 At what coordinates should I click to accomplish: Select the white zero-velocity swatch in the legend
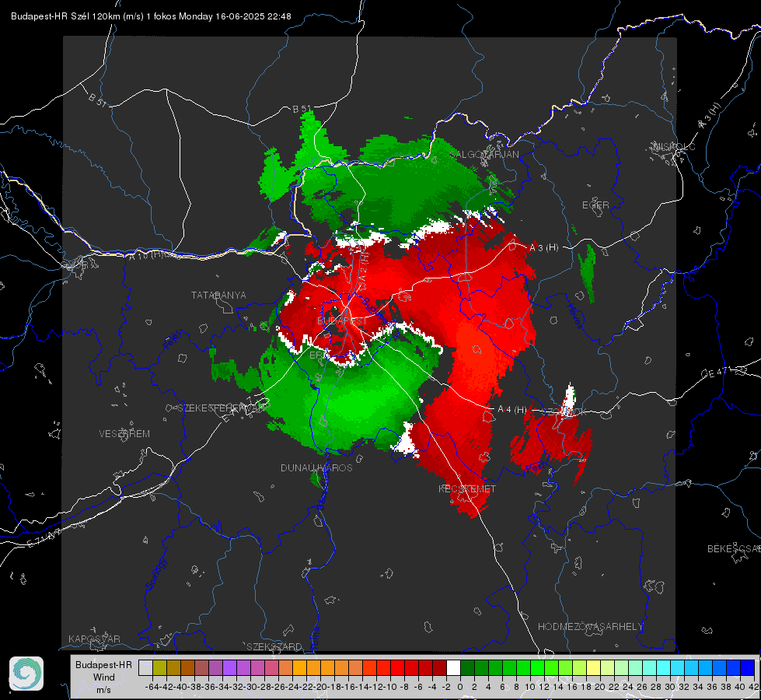click(453, 667)
